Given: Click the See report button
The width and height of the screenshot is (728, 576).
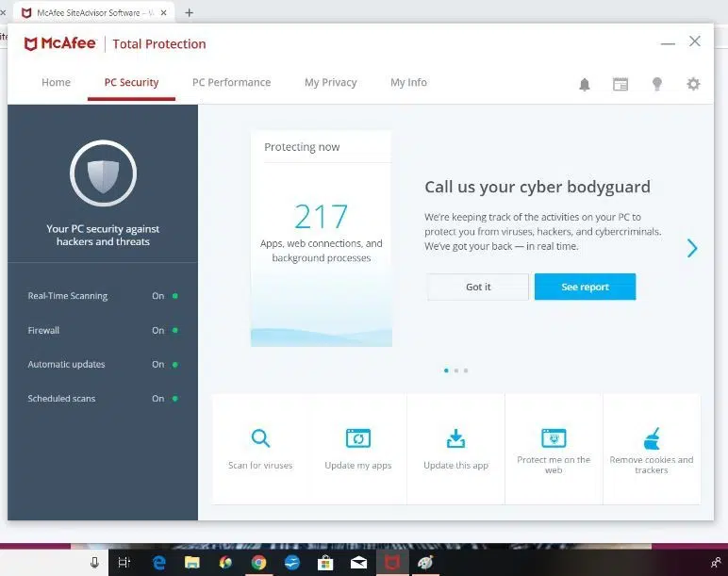Looking at the screenshot, I should [x=585, y=287].
